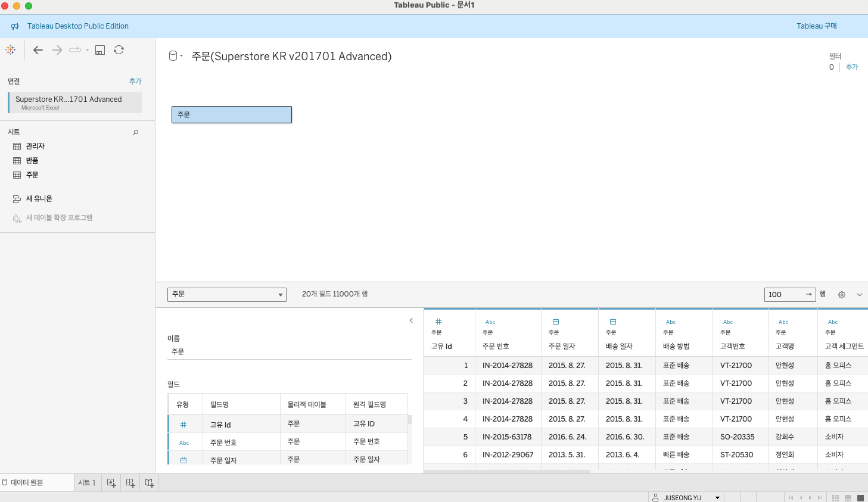Switch to the 시트 1 tab
Viewport: 868px width, 502px height.
(87, 482)
